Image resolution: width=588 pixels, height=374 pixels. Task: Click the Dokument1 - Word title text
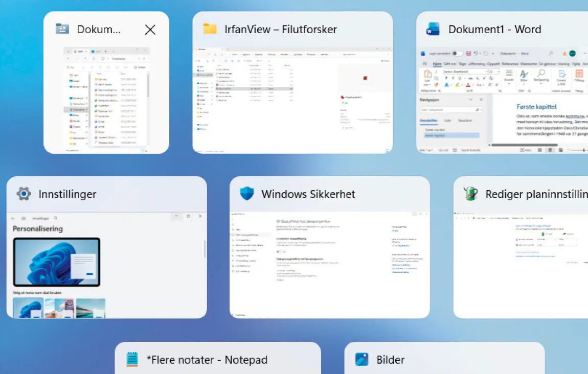tap(494, 29)
